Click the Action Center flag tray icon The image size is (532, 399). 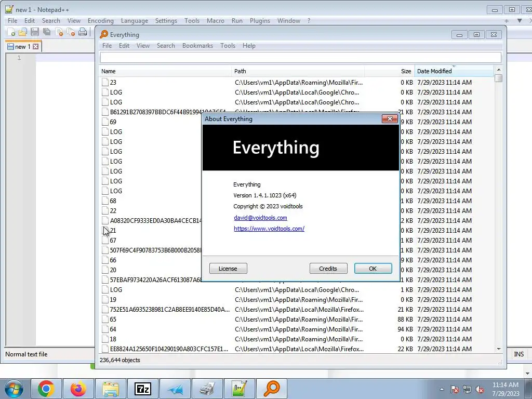coord(455,390)
